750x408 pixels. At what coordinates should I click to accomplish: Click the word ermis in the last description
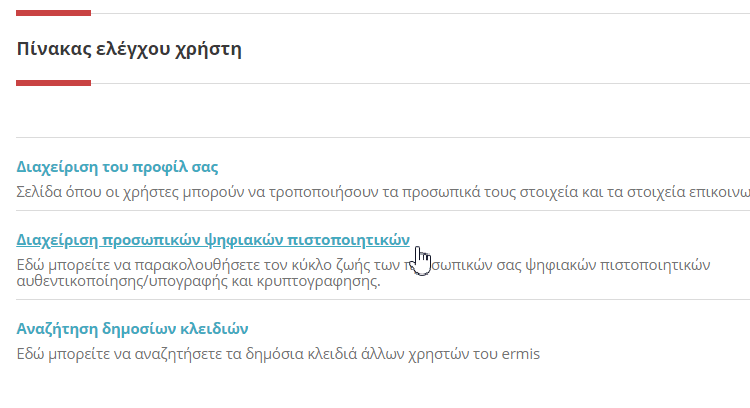[x=520, y=354]
